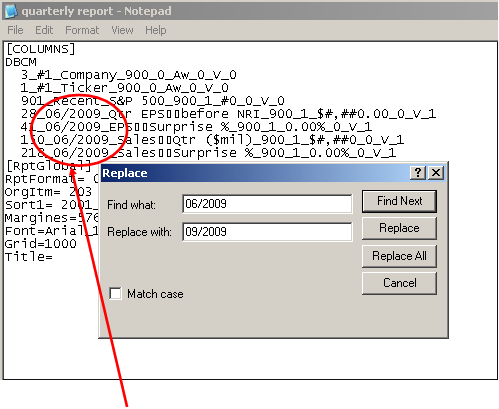Viewport: 499px width, 409px height.
Task: Place the cursor on the [COLUMNS] line
Action: pyautogui.click(x=41, y=49)
